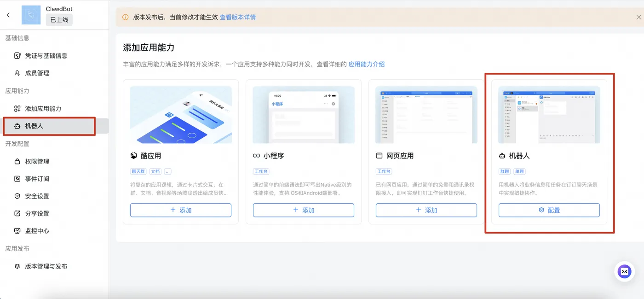The image size is (644, 299).
Task: Click the 应用能力 section heading
Action: pos(17,91)
